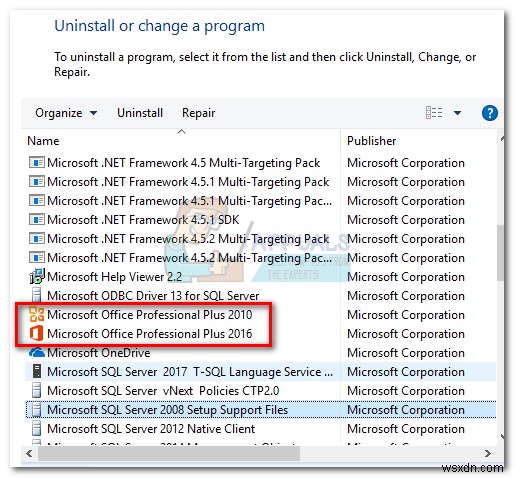Expand the view options dropdown arrow

pyautogui.click(x=457, y=113)
